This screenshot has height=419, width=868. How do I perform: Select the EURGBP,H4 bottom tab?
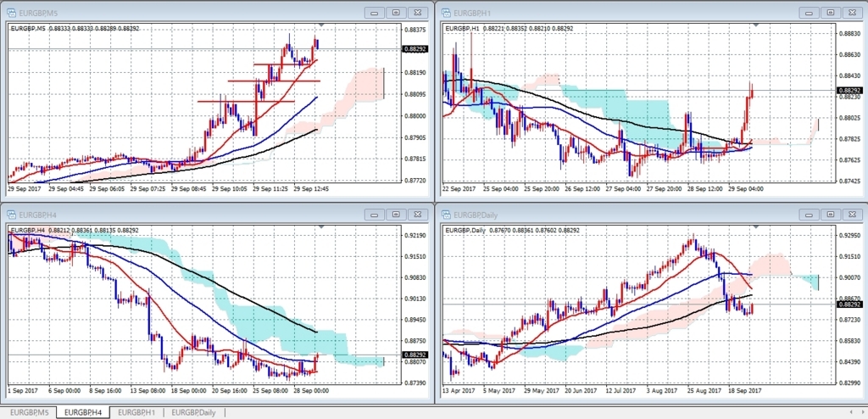pyautogui.click(x=83, y=412)
